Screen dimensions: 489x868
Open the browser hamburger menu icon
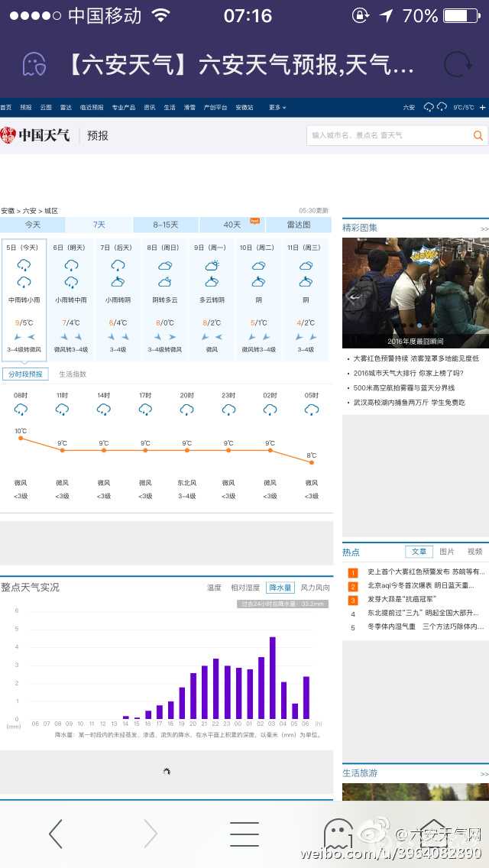(244, 834)
